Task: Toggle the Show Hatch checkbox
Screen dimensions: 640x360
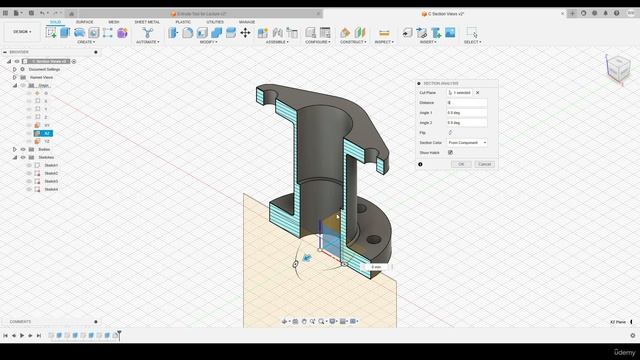Action: 450,153
